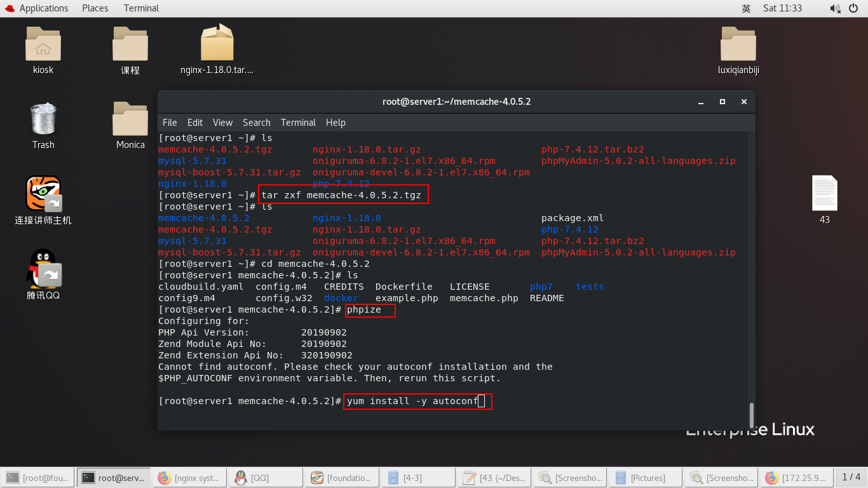This screenshot has height=488, width=868.
Task: Minimize the terminal window
Action: (x=701, y=102)
